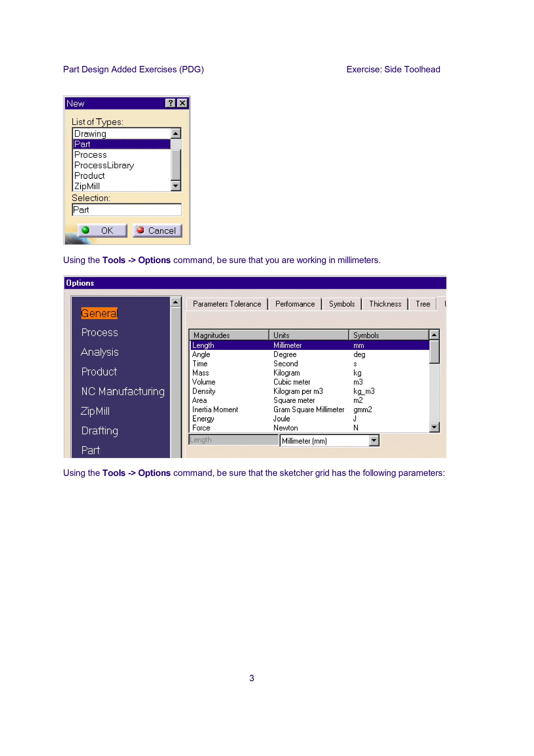Image resolution: width=534 pixels, height=756 pixels.
Task: Click the red Cancel button
Action: 157,231
